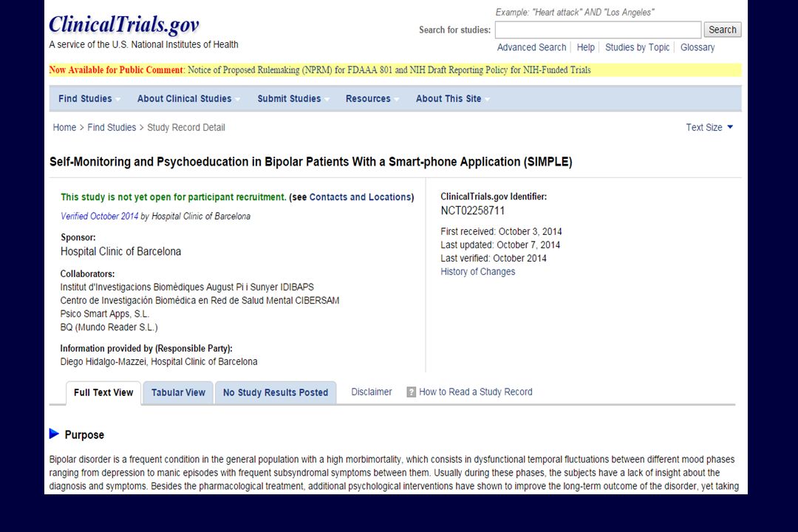
Task: Click the question mark help icon
Action: click(412, 392)
